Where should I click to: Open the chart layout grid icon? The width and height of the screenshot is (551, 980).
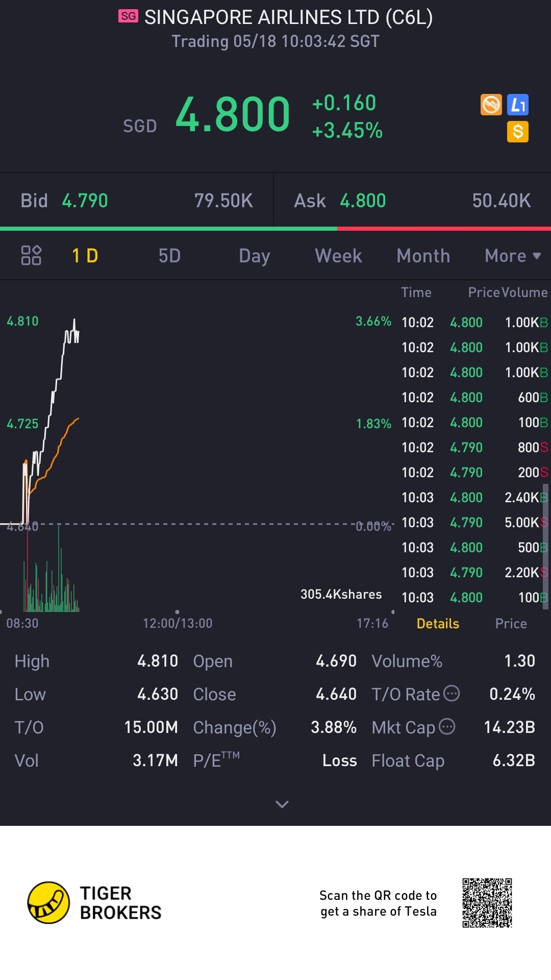31,255
